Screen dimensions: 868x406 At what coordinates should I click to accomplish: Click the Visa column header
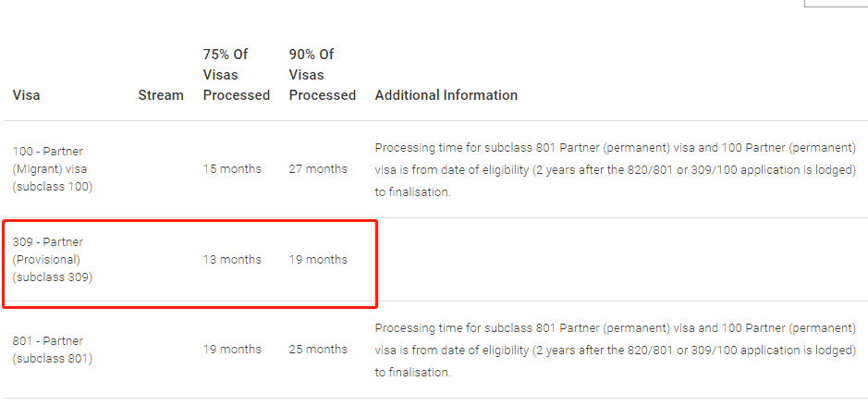[27, 95]
